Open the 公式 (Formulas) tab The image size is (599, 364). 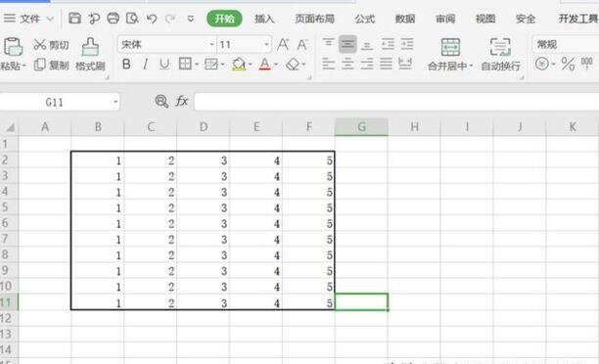click(365, 19)
